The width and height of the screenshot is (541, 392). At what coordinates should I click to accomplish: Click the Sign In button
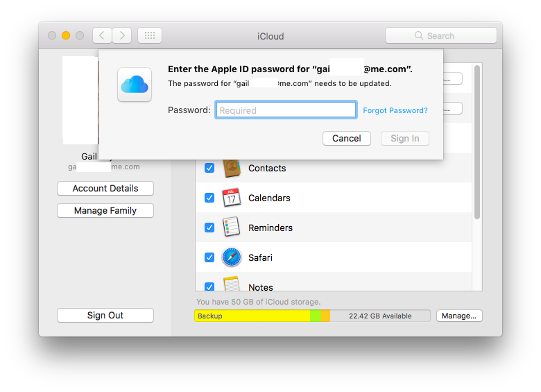pyautogui.click(x=405, y=138)
